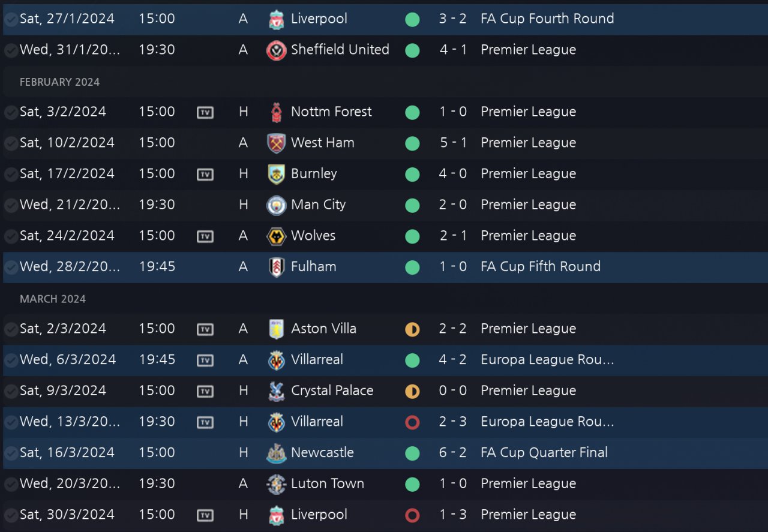Toggle the checkmark beside Sat, 16/3/2024
The width and height of the screenshot is (768, 532).
pos(11,453)
